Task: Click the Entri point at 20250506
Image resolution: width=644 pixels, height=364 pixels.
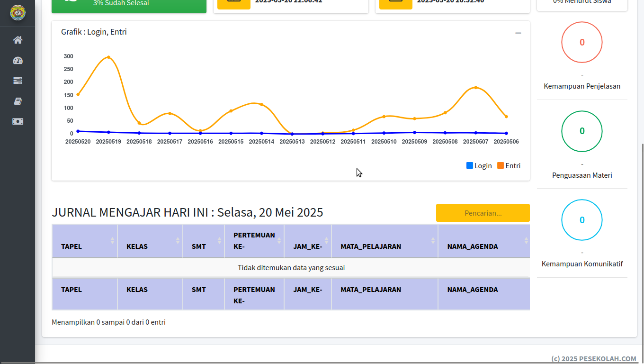Action: point(506,117)
